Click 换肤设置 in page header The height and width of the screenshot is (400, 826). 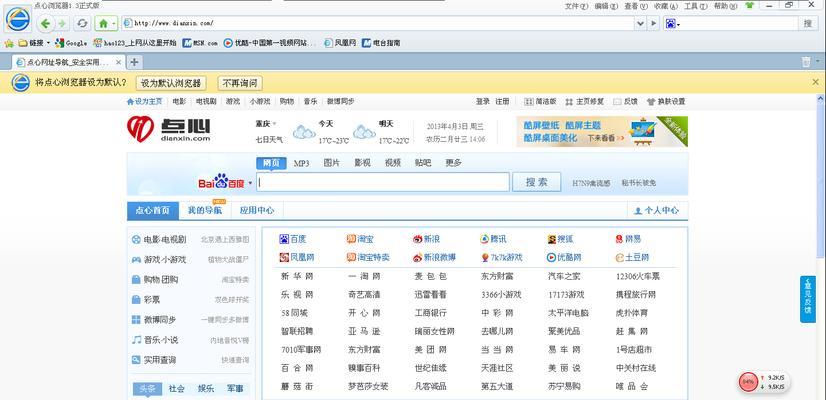point(666,101)
